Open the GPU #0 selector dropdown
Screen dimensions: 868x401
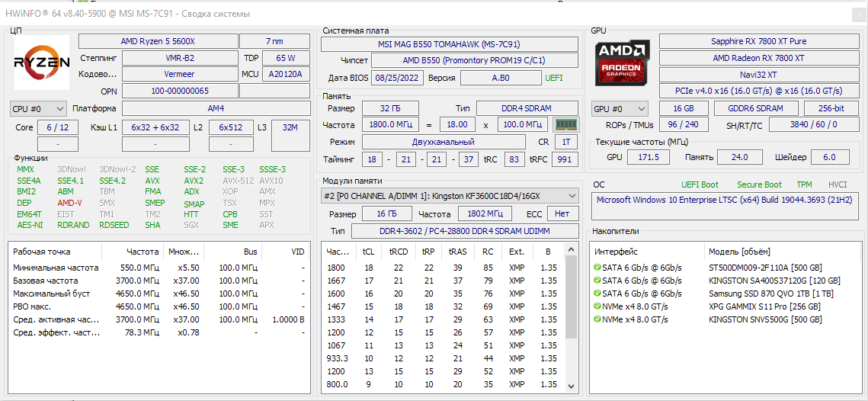coord(620,108)
